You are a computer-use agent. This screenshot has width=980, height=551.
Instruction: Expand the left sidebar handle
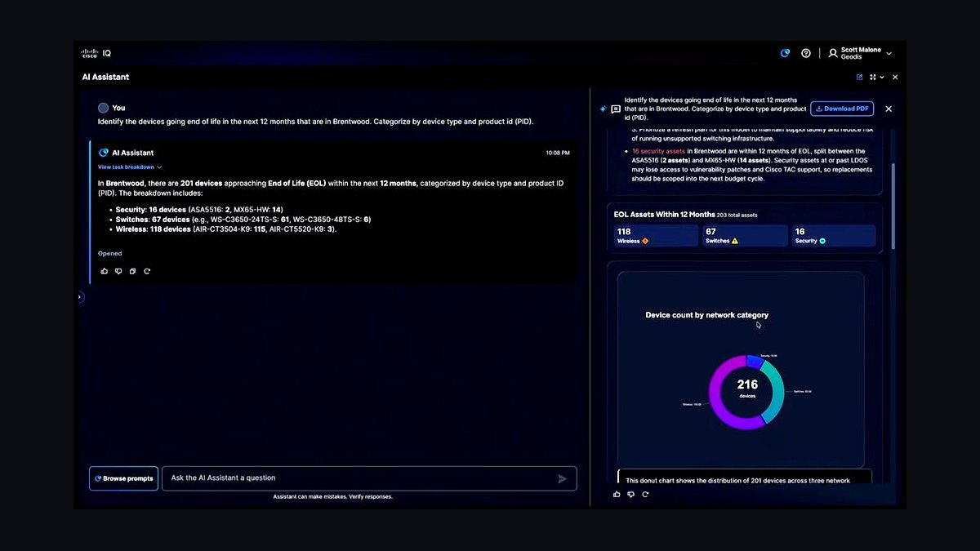point(79,297)
